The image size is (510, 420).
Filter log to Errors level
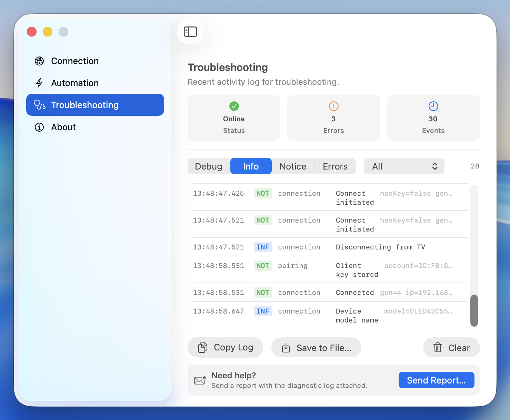click(335, 166)
